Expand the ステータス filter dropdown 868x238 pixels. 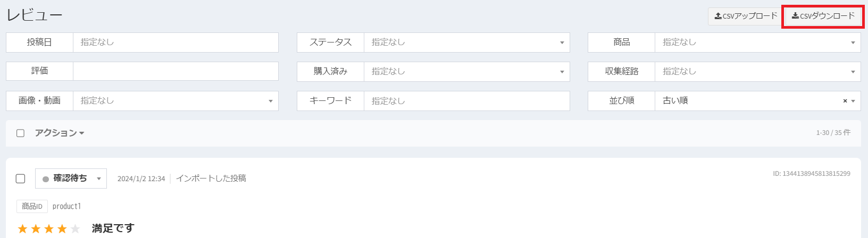point(466,42)
